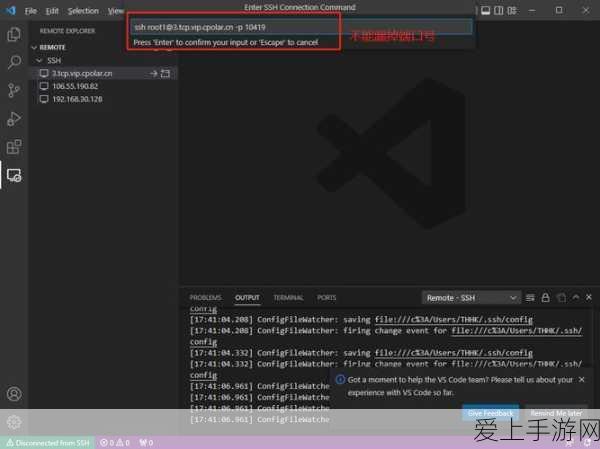Open the Manage gear icon
600x449 pixels.
(x=14, y=422)
